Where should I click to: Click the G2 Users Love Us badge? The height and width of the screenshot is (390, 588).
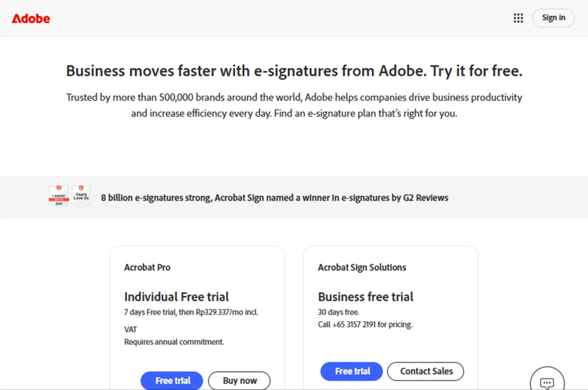(81, 196)
